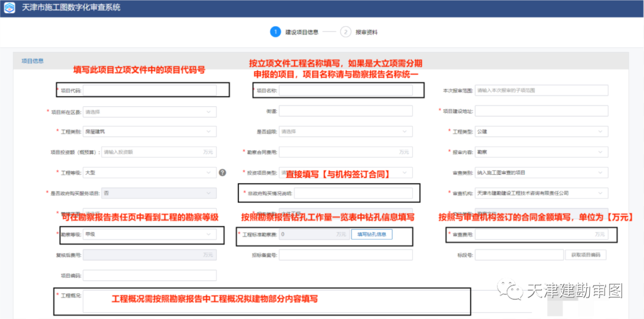
Task: Click the 勘察合同费用 input field
Action: click(346, 152)
